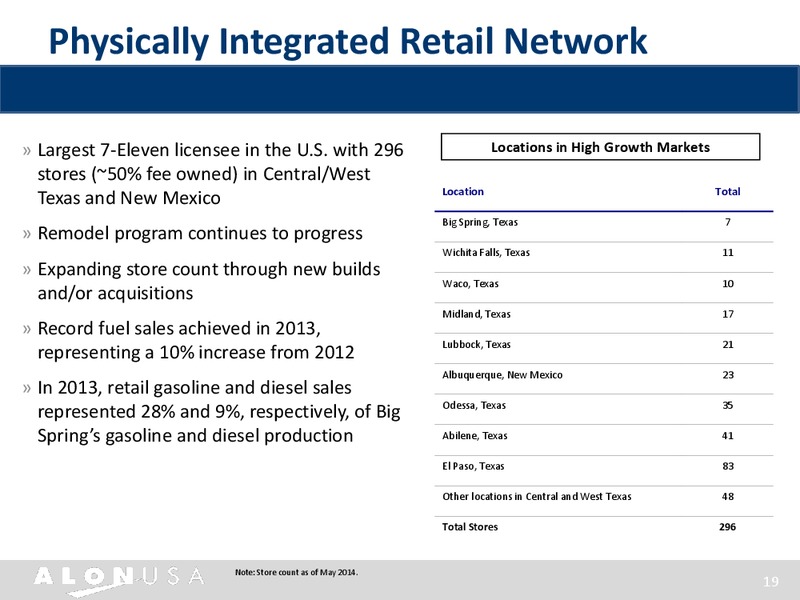Click the value 41 for Abilene

[x=728, y=436]
